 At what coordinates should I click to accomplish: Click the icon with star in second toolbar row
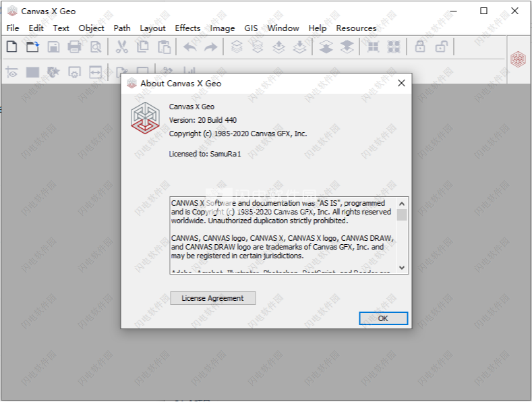(53, 72)
